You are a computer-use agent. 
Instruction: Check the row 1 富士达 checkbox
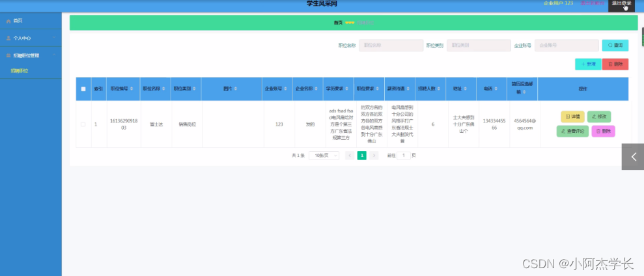tap(83, 124)
